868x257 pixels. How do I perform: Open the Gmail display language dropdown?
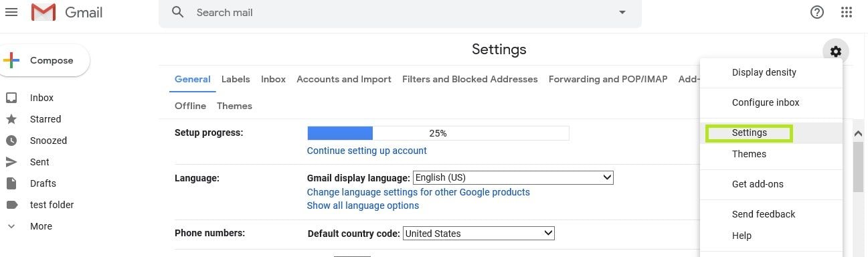[513, 178]
